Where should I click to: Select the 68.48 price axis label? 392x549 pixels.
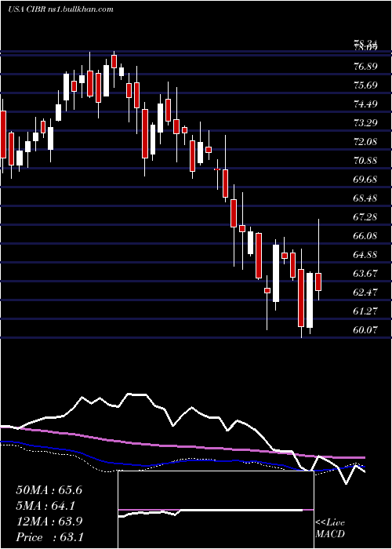point(365,198)
